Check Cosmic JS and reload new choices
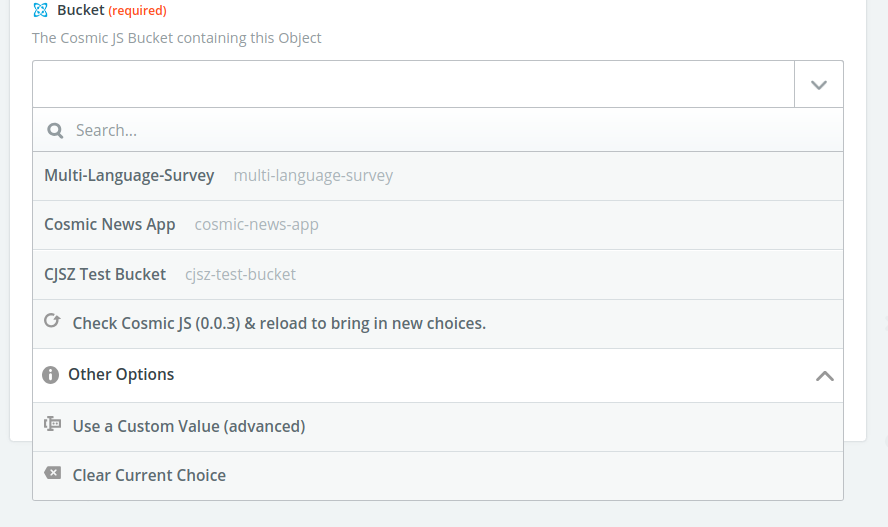This screenshot has width=888, height=527. click(x=279, y=324)
